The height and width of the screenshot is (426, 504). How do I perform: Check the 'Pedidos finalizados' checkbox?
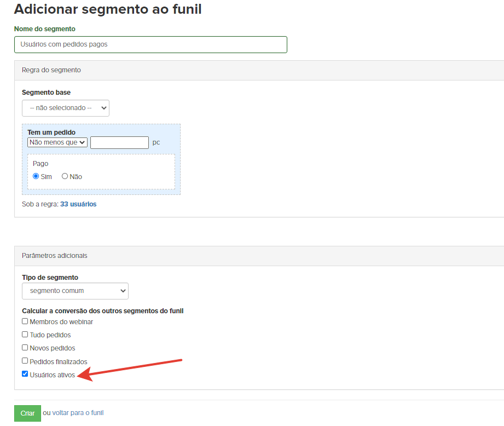click(25, 361)
